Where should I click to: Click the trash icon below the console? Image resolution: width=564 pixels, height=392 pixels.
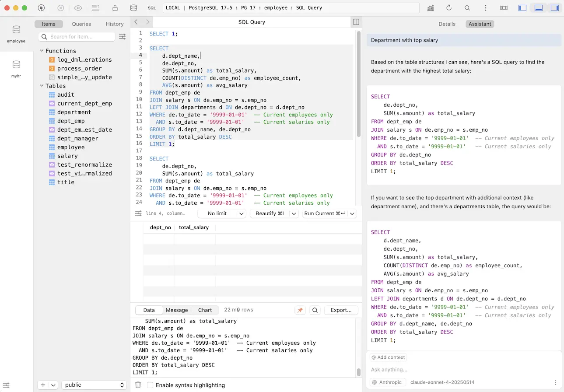point(138,385)
